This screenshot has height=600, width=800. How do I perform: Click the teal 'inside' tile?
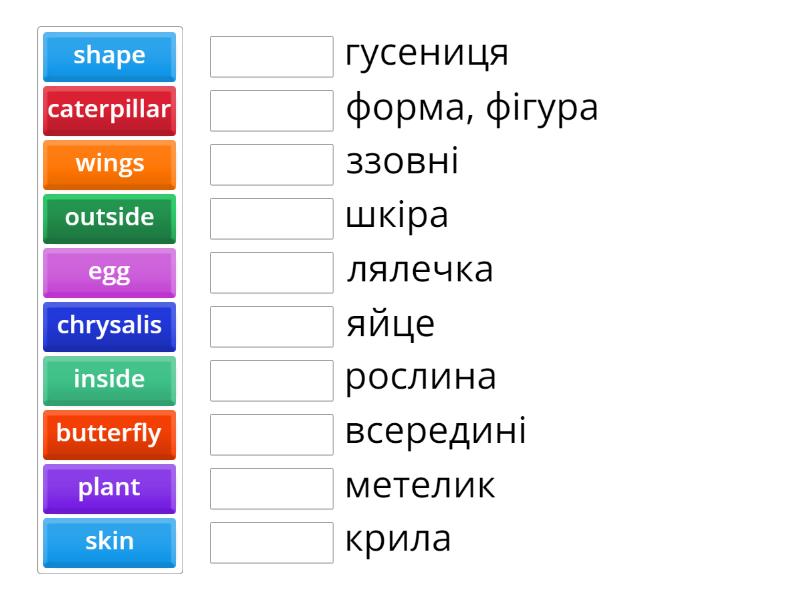click(110, 380)
